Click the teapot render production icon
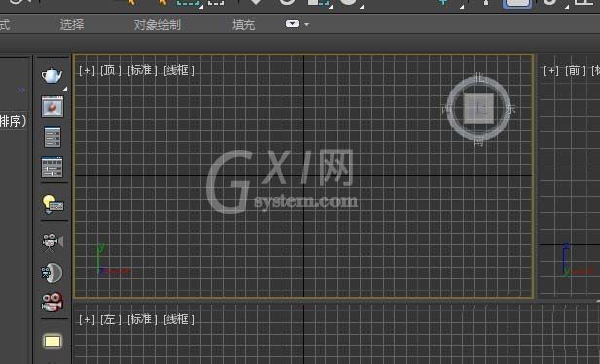600x364 pixels. (x=52, y=75)
